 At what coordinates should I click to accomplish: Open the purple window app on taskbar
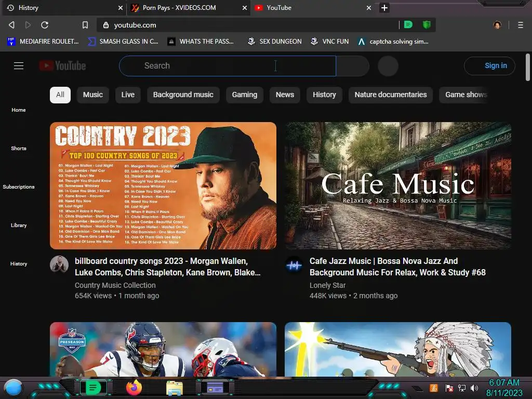coord(215,387)
